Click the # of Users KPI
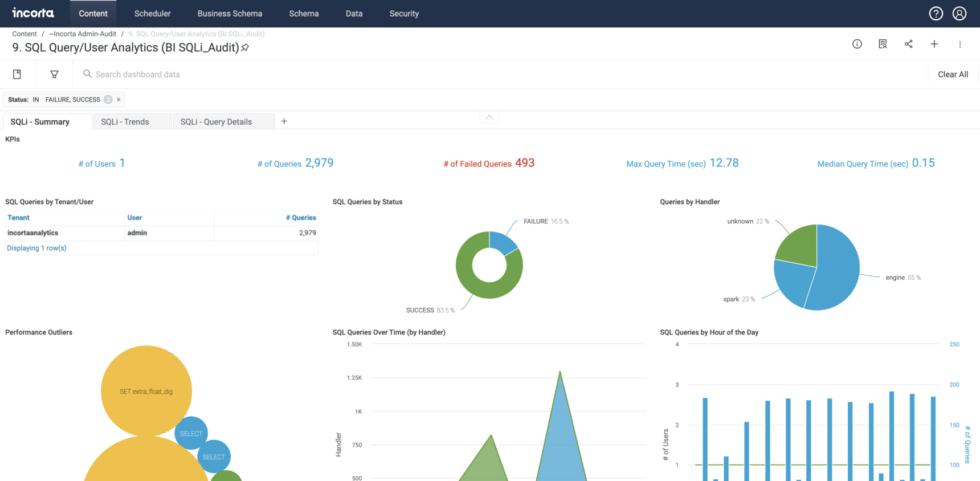Viewport: 980px width, 481px height. point(101,164)
